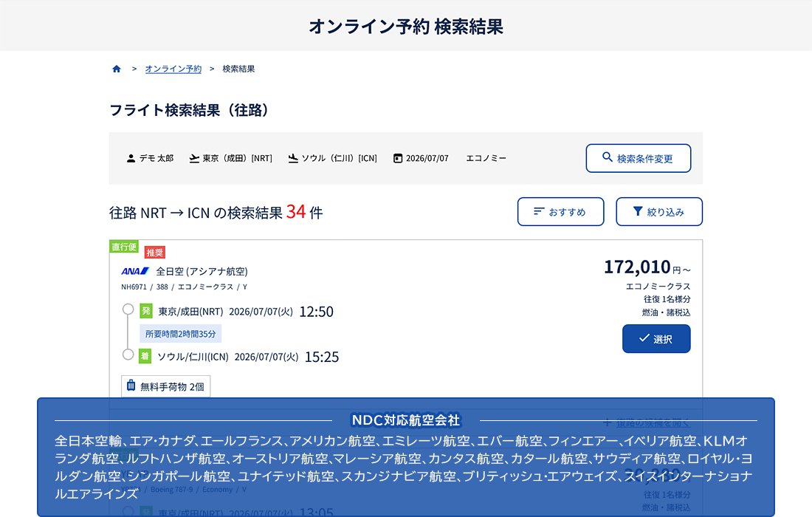Click the suitcase icon in 無料手荷物
The height and width of the screenshot is (517, 812).
[x=131, y=386]
